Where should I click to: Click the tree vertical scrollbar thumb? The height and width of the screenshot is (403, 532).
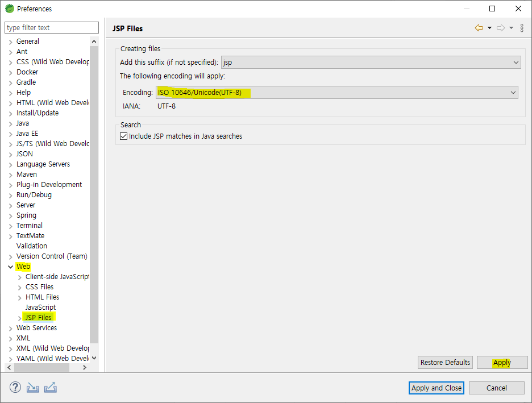pyautogui.click(x=94, y=194)
